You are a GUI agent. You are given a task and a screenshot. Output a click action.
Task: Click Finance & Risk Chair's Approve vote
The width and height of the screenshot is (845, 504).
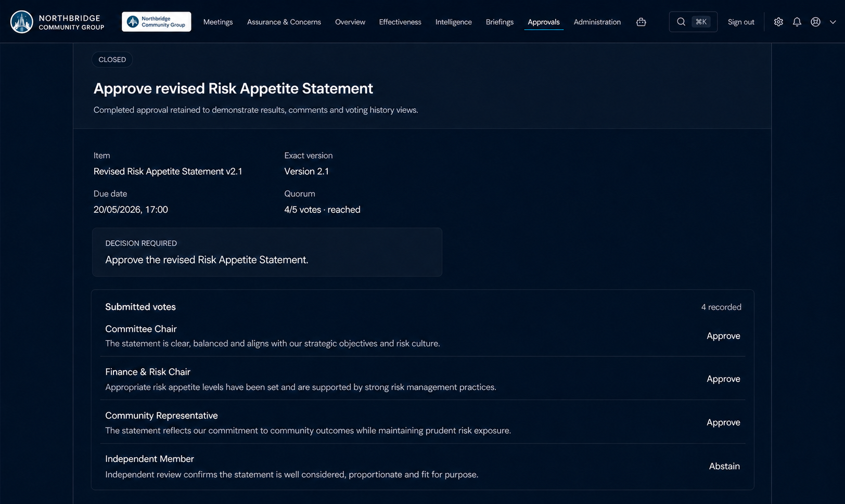coord(723,379)
